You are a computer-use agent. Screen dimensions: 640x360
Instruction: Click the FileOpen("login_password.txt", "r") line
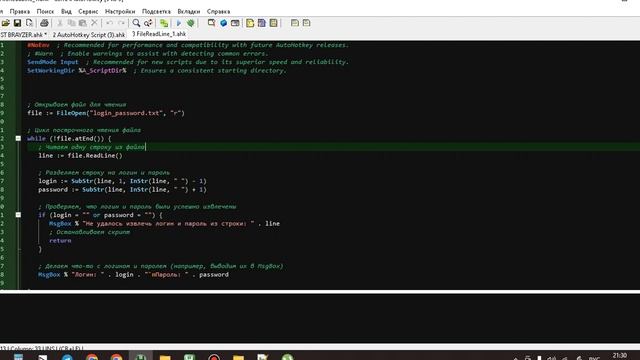106,113
